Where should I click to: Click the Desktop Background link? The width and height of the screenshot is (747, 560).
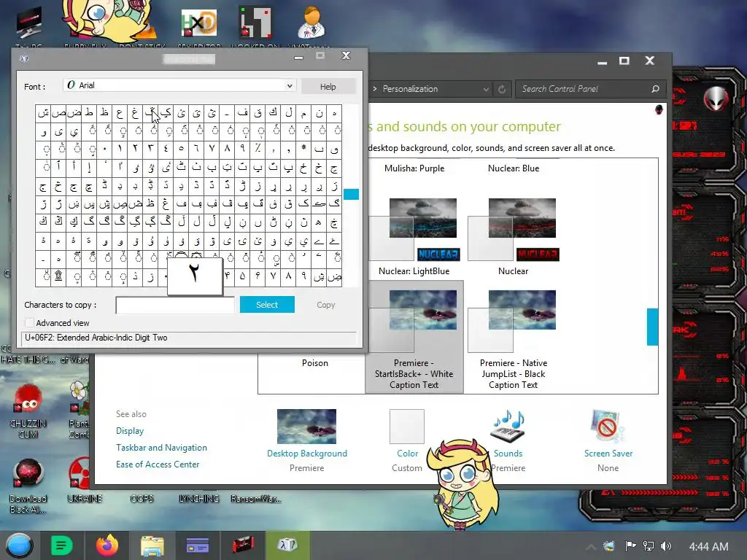pyautogui.click(x=307, y=454)
